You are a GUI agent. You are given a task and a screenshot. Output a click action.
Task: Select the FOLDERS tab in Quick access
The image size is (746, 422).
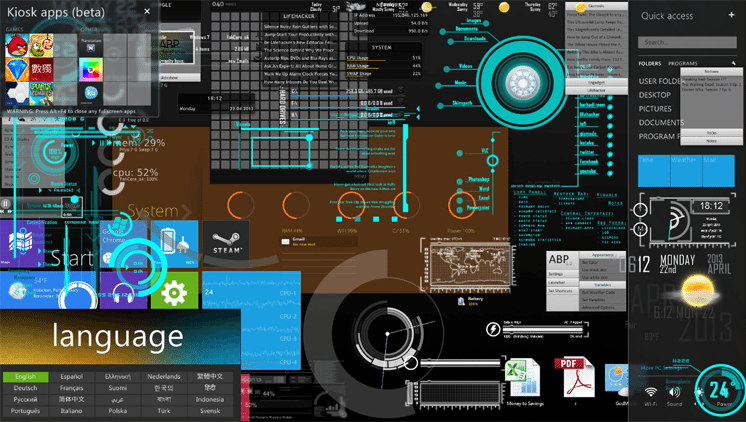pos(650,63)
